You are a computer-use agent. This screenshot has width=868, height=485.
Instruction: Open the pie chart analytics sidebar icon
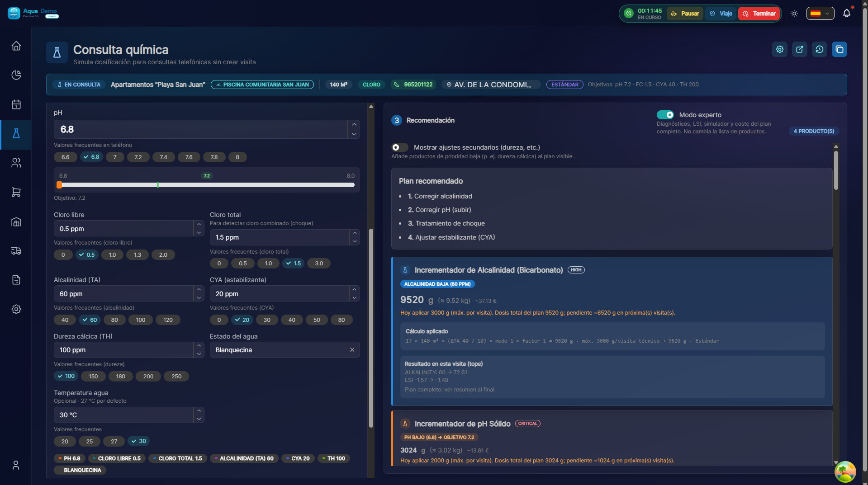(x=16, y=75)
